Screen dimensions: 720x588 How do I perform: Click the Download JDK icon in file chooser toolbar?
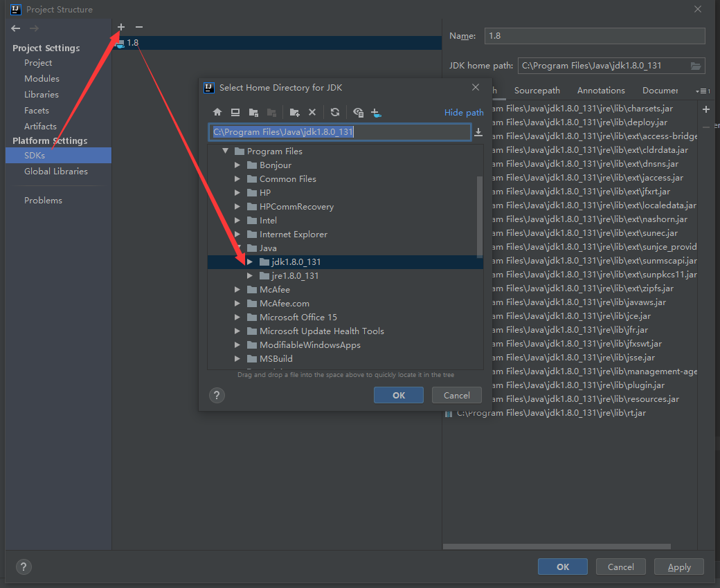(x=376, y=112)
